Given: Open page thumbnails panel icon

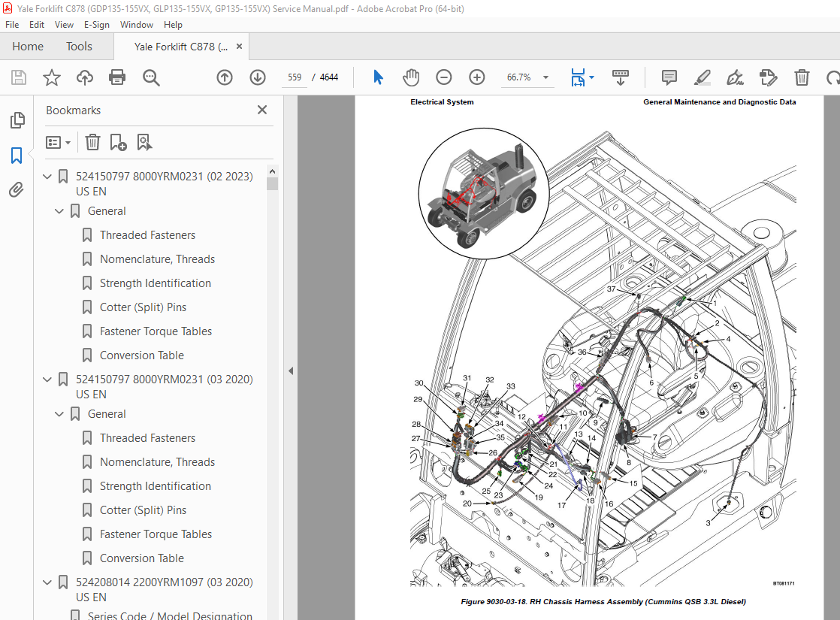Looking at the screenshot, I should tap(17, 120).
